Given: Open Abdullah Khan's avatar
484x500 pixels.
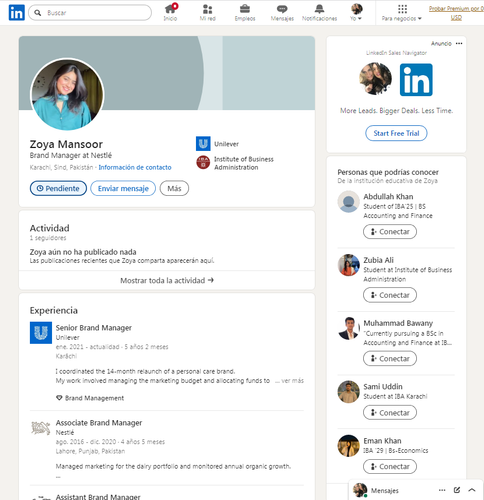Looking at the screenshot, I should tap(349, 202).
